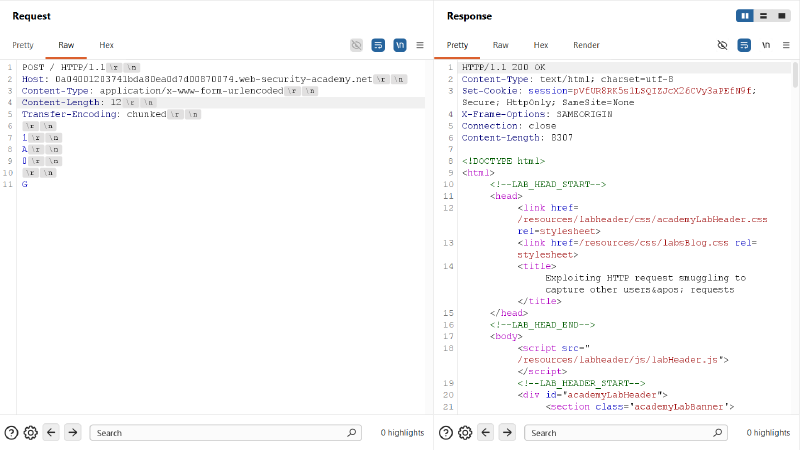Click the final 'G' line in Request

(x=24, y=184)
